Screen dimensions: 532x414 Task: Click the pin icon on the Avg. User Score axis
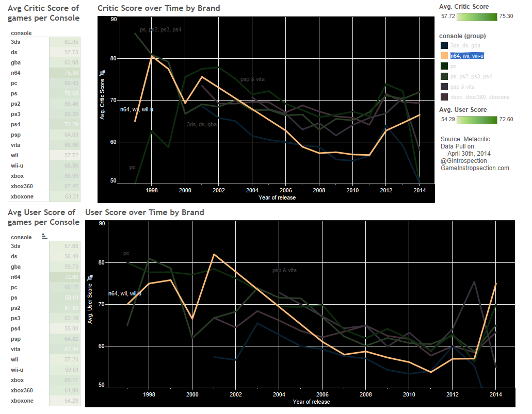(90, 277)
